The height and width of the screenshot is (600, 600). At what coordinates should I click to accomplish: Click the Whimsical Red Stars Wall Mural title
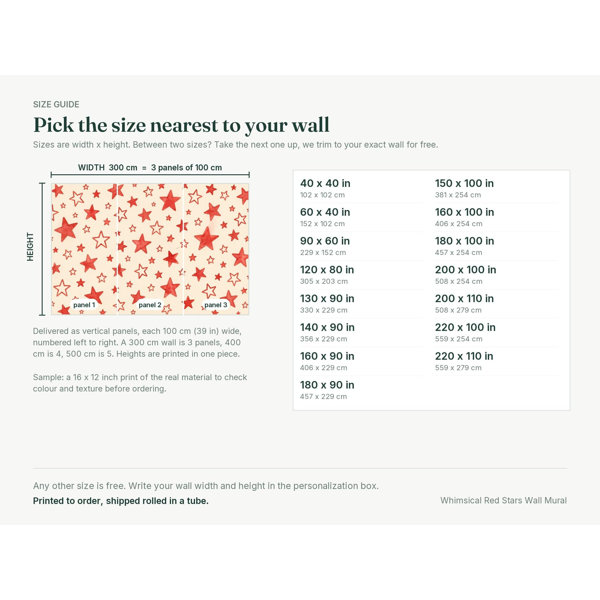click(x=503, y=501)
